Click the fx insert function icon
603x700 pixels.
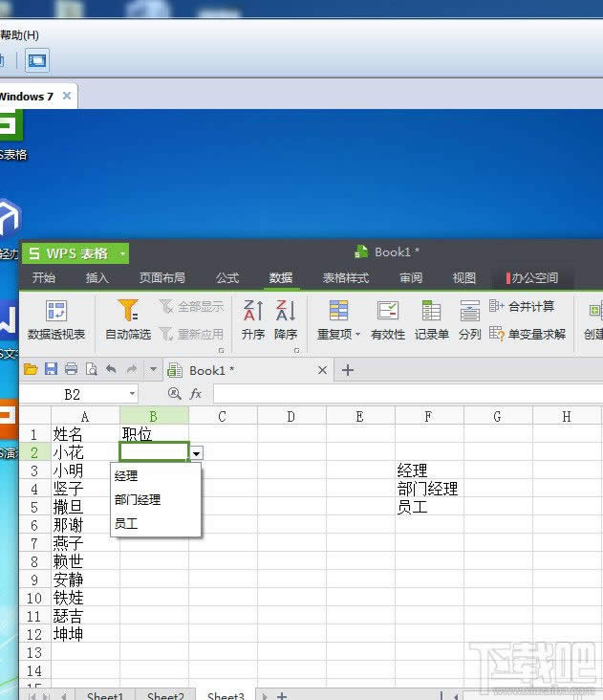click(x=195, y=394)
